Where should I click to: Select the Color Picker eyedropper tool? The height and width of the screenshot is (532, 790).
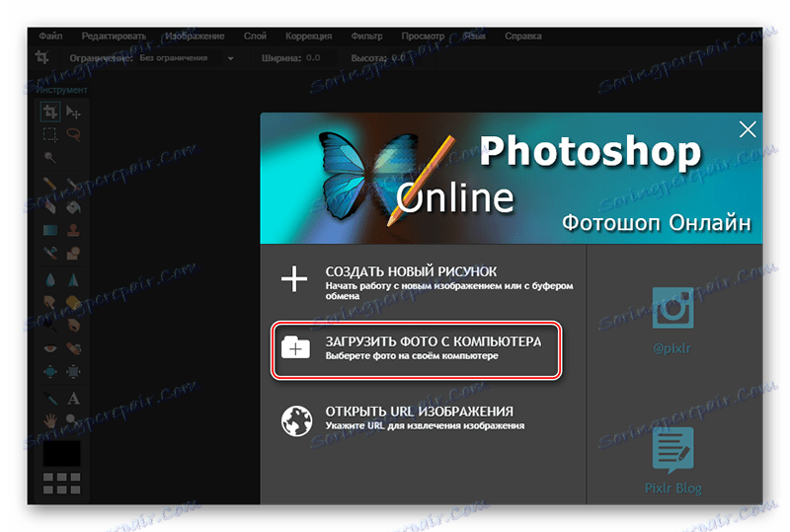coord(50,398)
